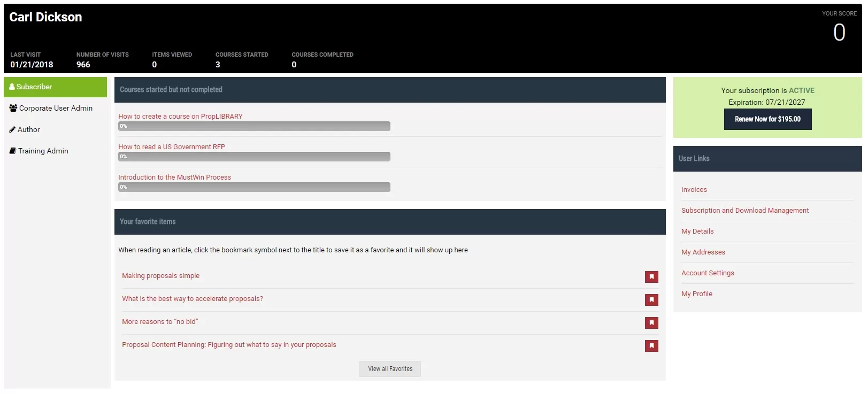Image resolution: width=868 pixels, height=394 pixels.
Task: Switch to the Training Admin section
Action: 43,151
